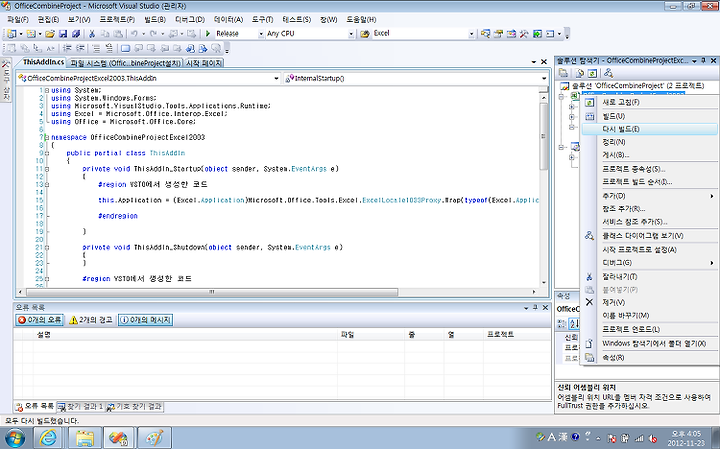
Task: Switch to the 시작 페이지 tab
Action: tap(204, 63)
